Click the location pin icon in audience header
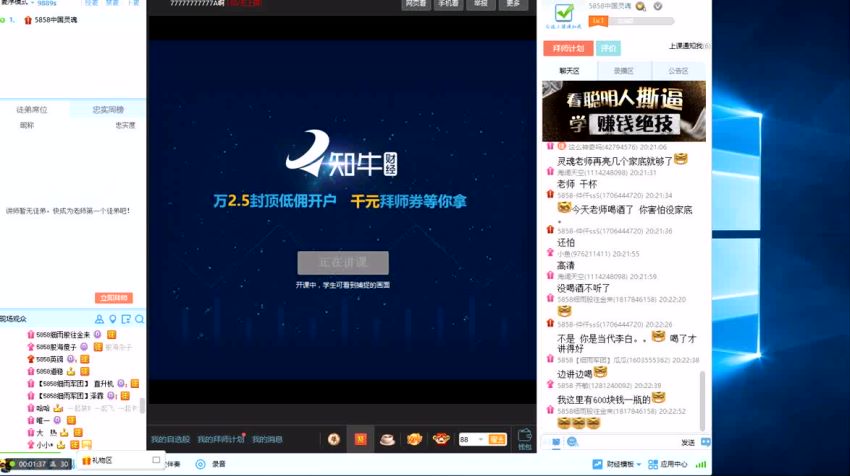The width and height of the screenshot is (850, 476). (x=113, y=319)
